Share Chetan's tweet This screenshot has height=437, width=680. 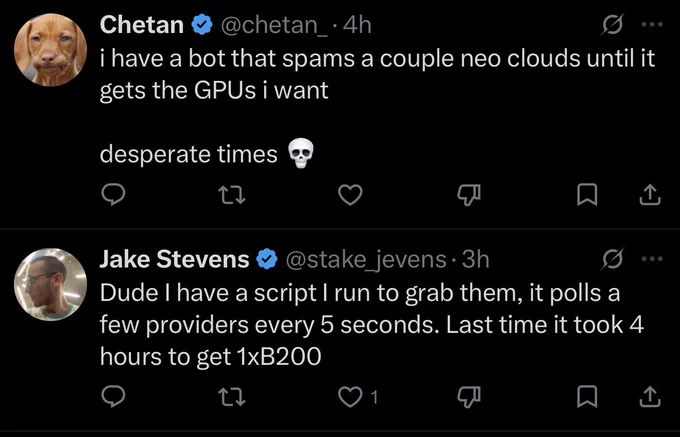click(x=650, y=195)
